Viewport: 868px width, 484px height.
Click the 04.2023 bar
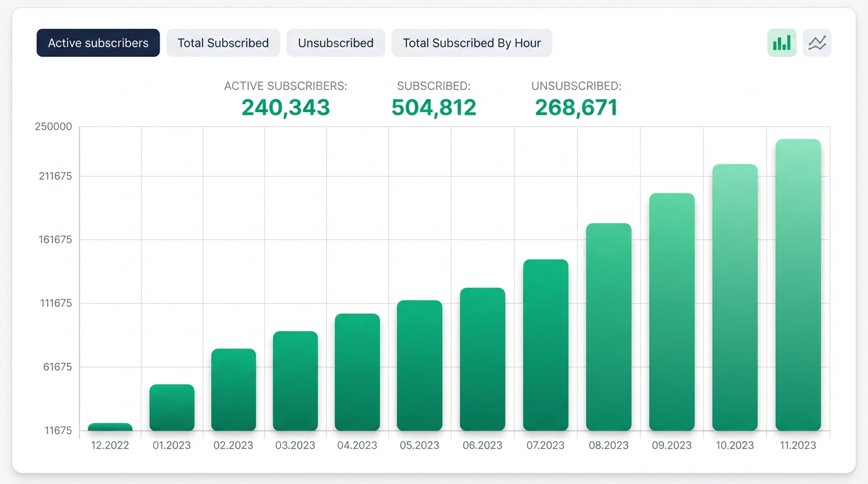pyautogui.click(x=357, y=372)
